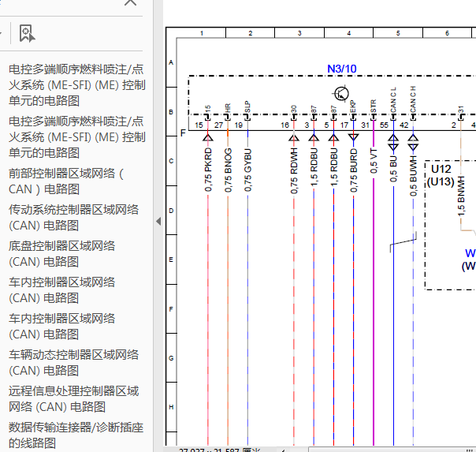Click the transistor symbol in N3/10

click(341, 94)
